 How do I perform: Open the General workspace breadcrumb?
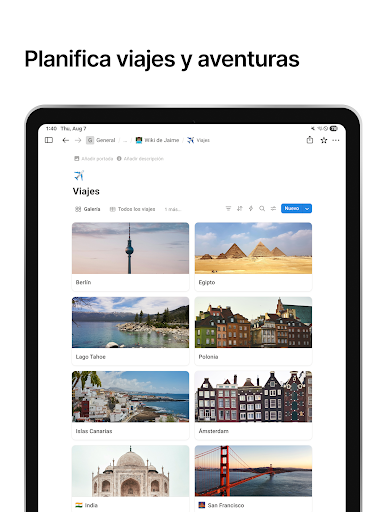(x=101, y=140)
